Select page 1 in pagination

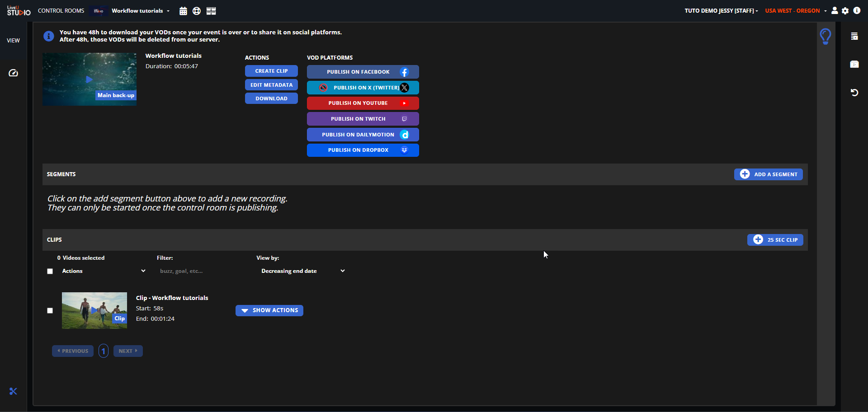click(104, 351)
